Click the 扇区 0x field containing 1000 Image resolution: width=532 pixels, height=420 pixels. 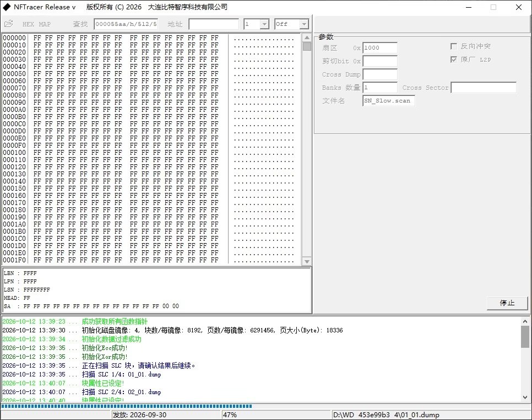click(x=380, y=48)
